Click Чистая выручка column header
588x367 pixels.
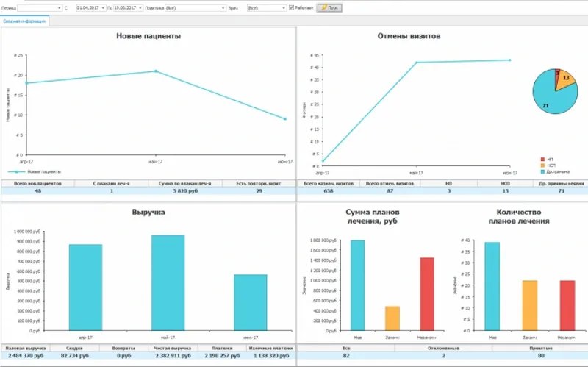click(x=173, y=348)
